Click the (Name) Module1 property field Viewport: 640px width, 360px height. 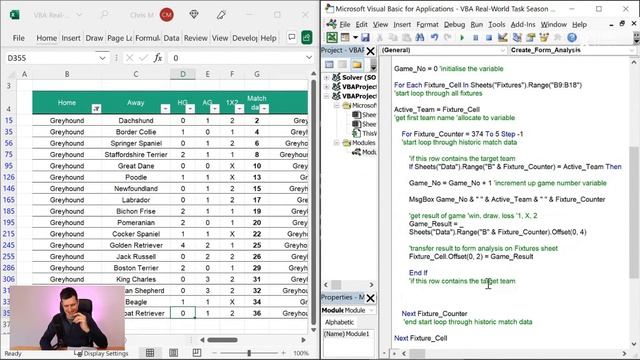tap(347, 334)
